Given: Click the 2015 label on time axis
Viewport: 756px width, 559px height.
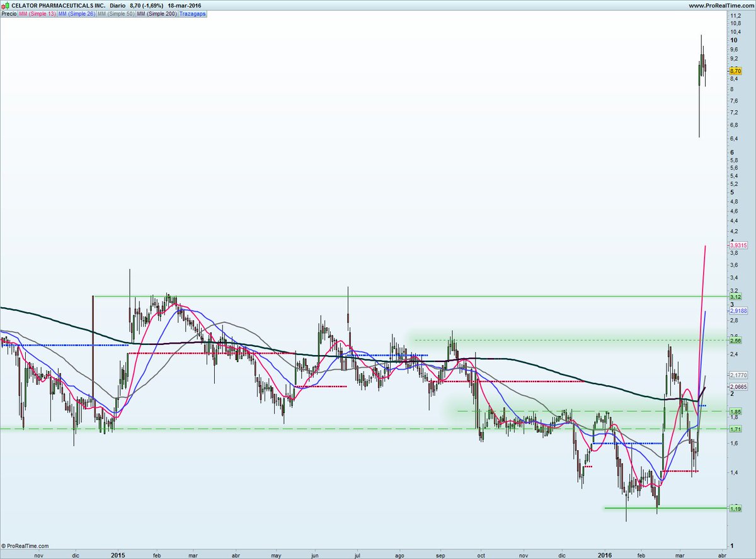Looking at the screenshot, I should point(119,555).
